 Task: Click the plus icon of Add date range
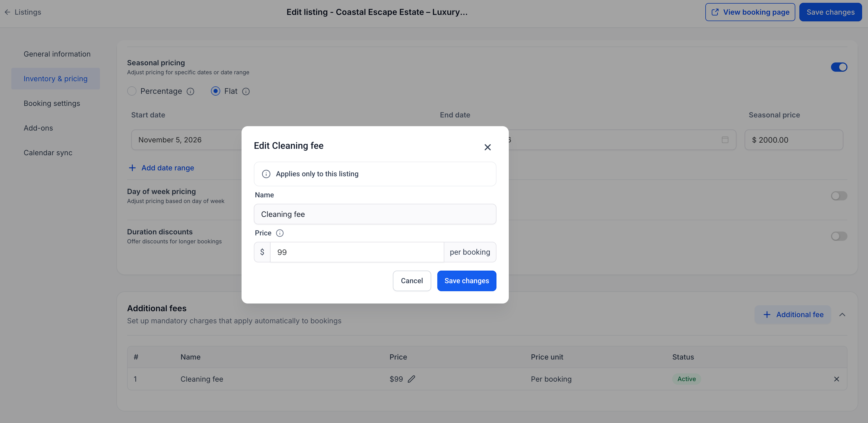click(x=132, y=168)
